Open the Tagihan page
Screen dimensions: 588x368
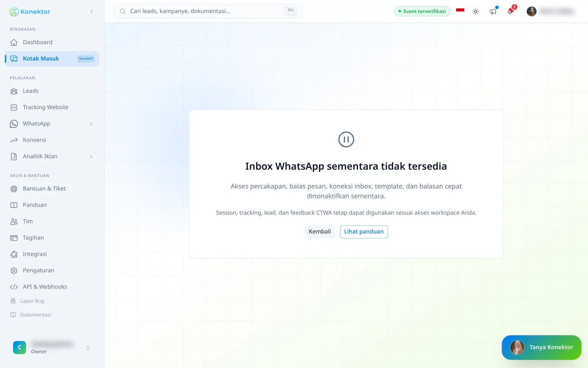point(52,238)
